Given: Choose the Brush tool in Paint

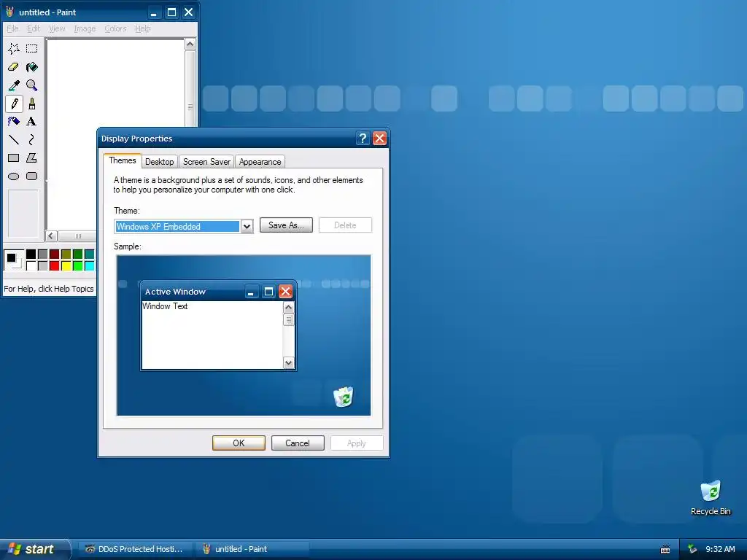Looking at the screenshot, I should pyautogui.click(x=32, y=104).
